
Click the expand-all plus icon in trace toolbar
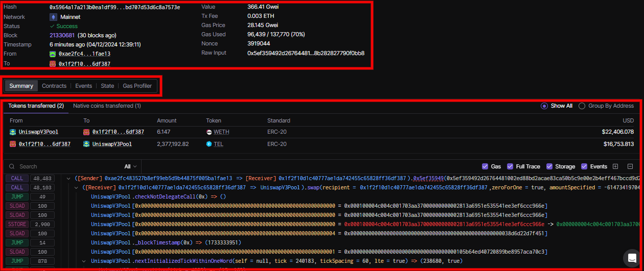(615, 166)
